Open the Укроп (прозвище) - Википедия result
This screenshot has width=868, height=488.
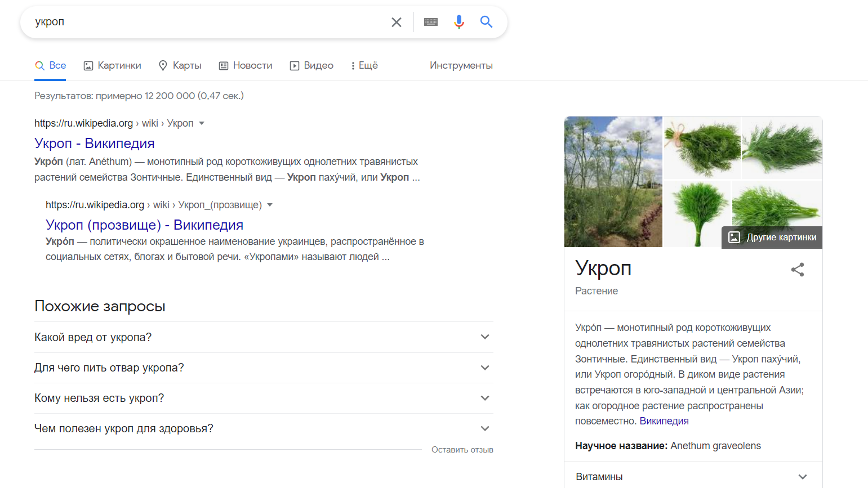(145, 225)
